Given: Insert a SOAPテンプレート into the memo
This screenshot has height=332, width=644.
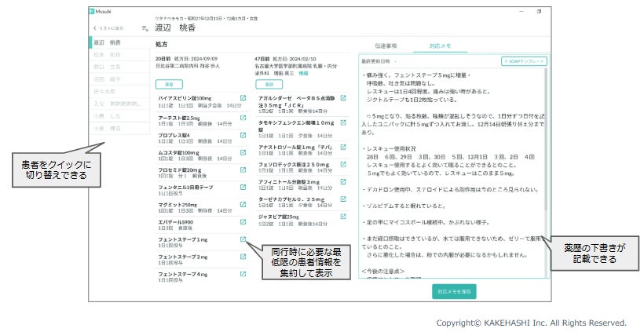Looking at the screenshot, I should pyautogui.click(x=524, y=61).
